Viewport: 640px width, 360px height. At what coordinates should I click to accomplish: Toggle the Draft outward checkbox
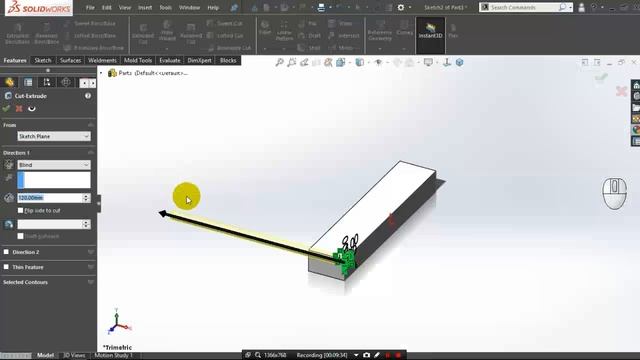20,236
